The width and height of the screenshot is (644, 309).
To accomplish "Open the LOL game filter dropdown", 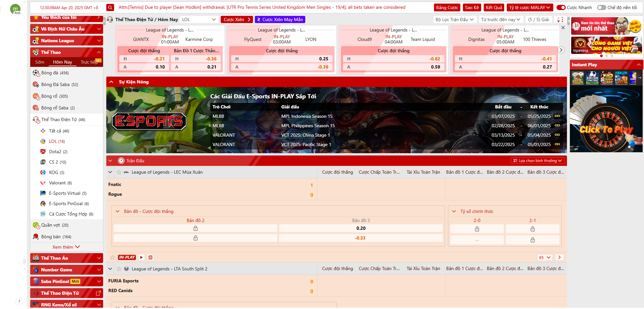I will [x=199, y=19].
